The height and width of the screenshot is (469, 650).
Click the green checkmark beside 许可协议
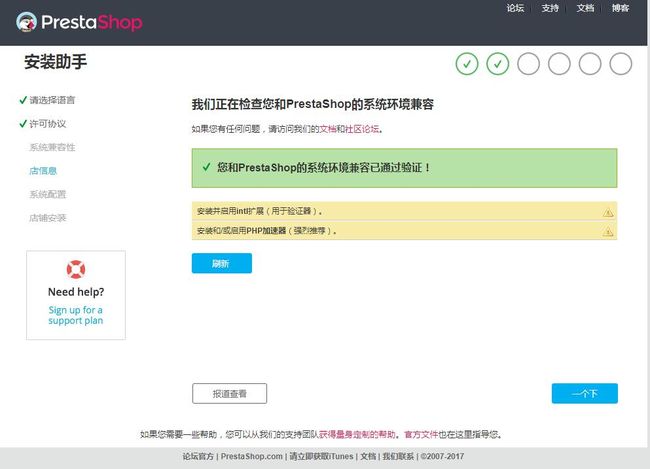[23, 124]
